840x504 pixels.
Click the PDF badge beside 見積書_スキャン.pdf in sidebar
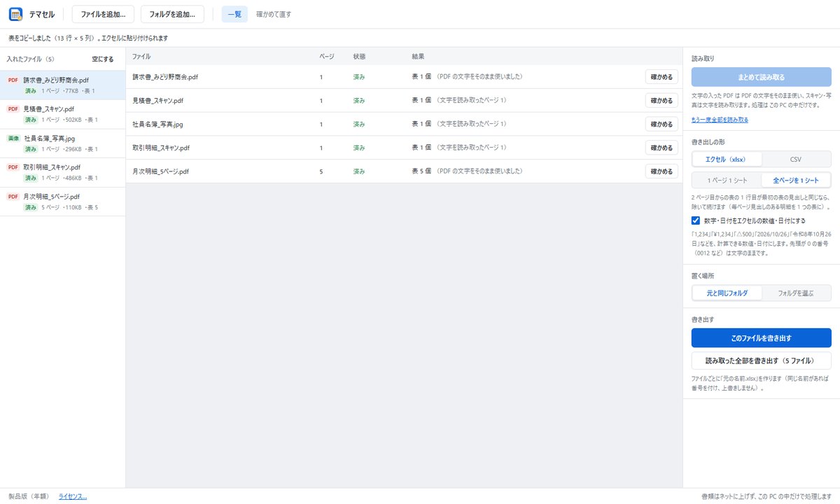(13, 109)
